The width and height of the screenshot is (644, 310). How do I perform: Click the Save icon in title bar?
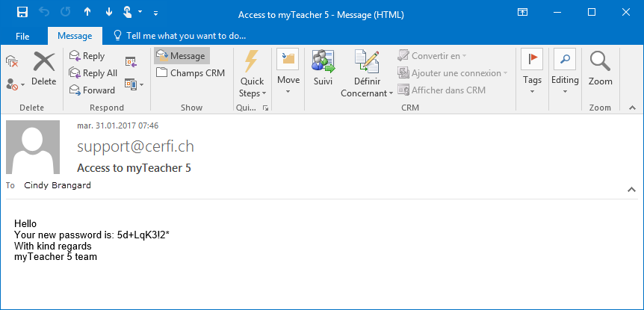[x=22, y=13]
